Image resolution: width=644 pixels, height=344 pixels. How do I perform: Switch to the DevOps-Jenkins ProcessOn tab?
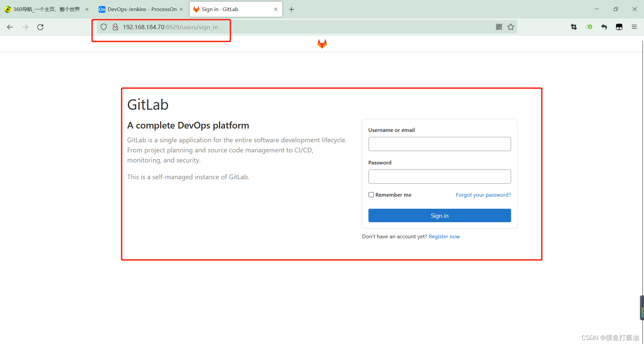point(141,9)
